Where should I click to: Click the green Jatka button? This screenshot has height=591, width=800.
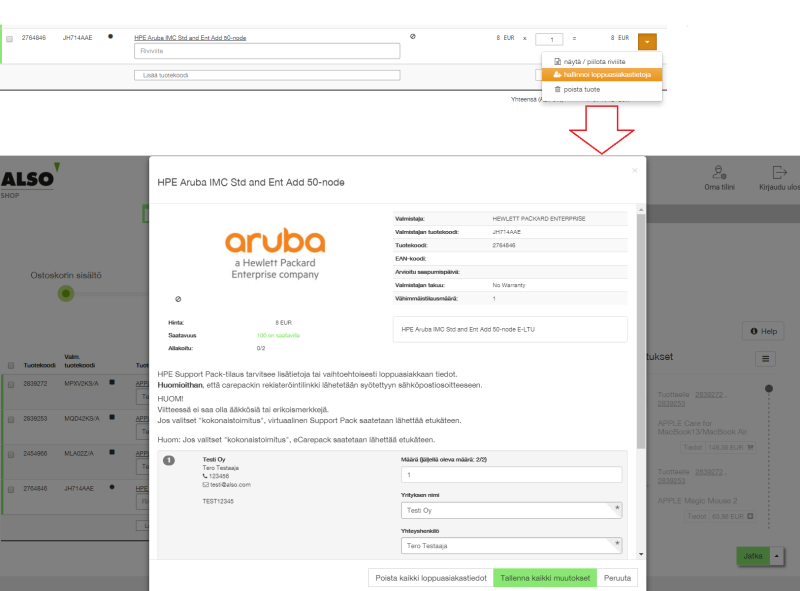pos(753,556)
